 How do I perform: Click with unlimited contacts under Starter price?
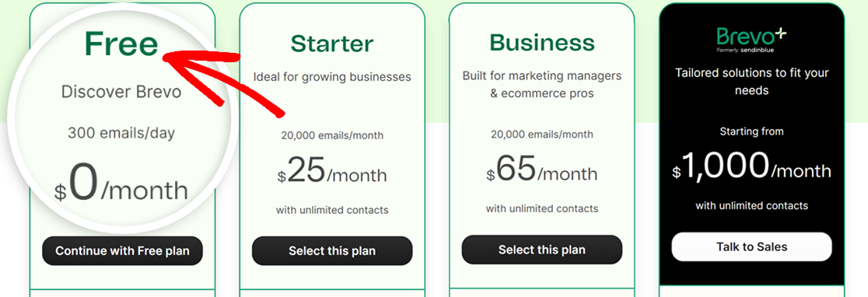click(x=332, y=210)
